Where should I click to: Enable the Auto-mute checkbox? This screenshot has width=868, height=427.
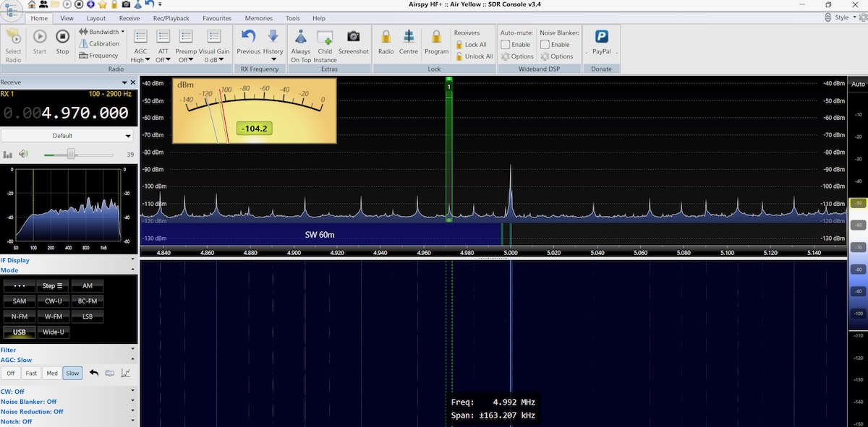[x=506, y=45]
